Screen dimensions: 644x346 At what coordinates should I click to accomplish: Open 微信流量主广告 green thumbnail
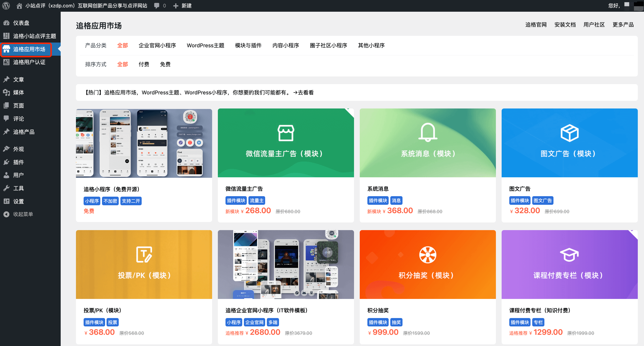click(286, 143)
